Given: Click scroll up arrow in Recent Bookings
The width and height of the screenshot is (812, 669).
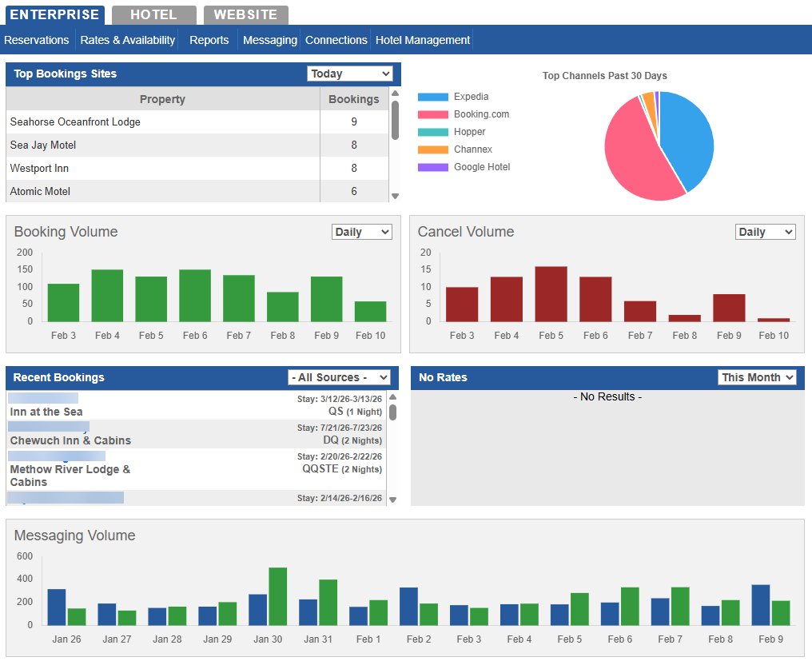Looking at the screenshot, I should point(392,397).
